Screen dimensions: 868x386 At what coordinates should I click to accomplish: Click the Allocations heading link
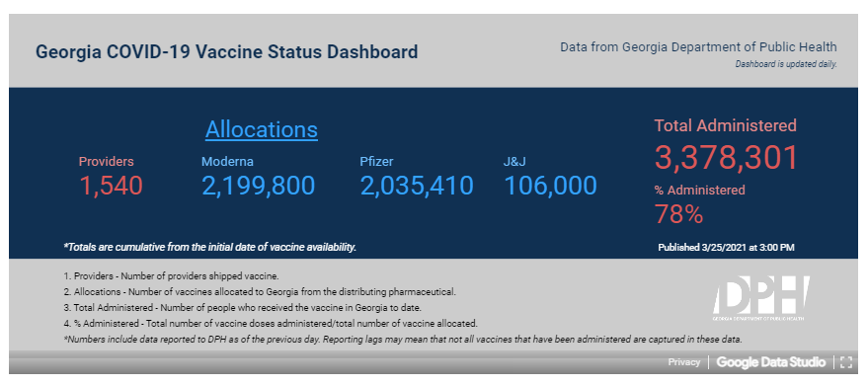pyautogui.click(x=262, y=129)
